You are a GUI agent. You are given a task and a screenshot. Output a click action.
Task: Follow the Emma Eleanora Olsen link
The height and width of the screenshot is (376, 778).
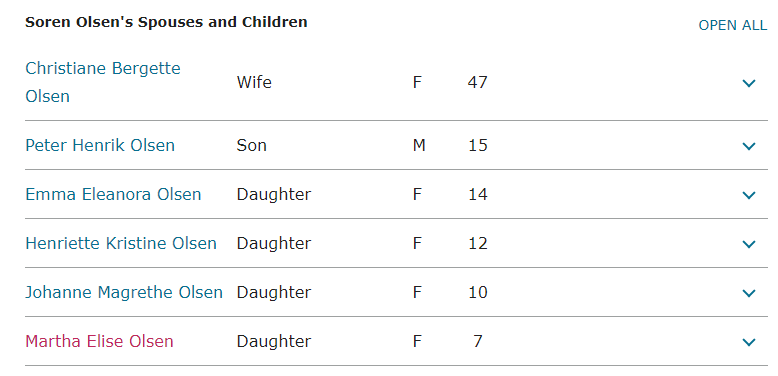tap(113, 194)
